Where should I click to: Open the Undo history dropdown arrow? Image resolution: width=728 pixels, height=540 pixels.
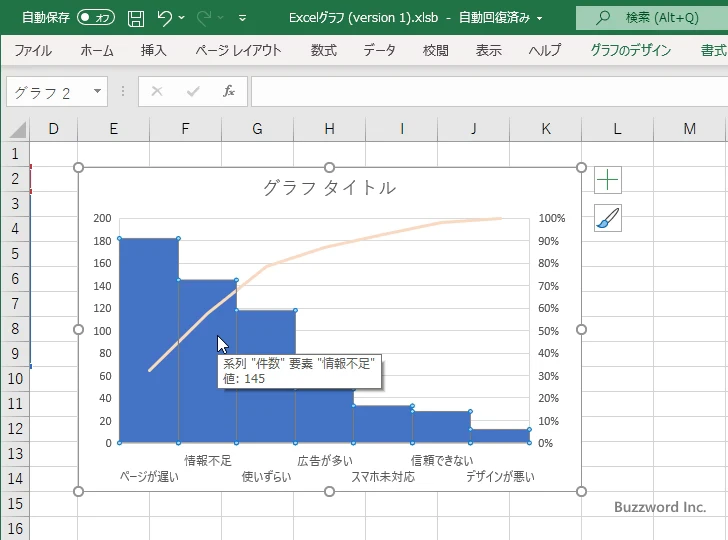(182, 18)
